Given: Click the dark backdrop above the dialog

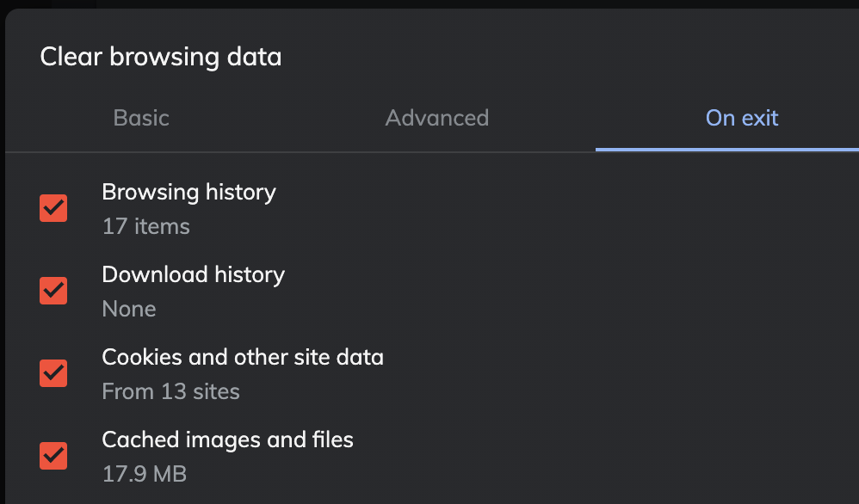Looking at the screenshot, I should tap(430, 3).
